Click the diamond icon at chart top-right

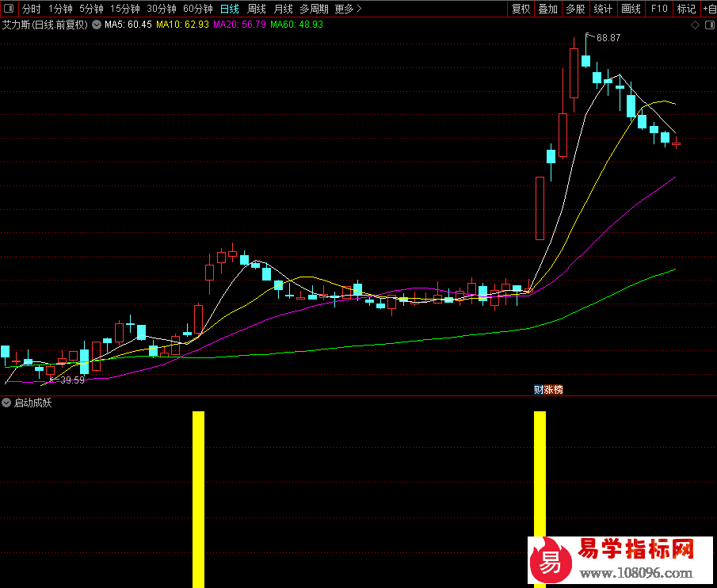[x=696, y=25]
